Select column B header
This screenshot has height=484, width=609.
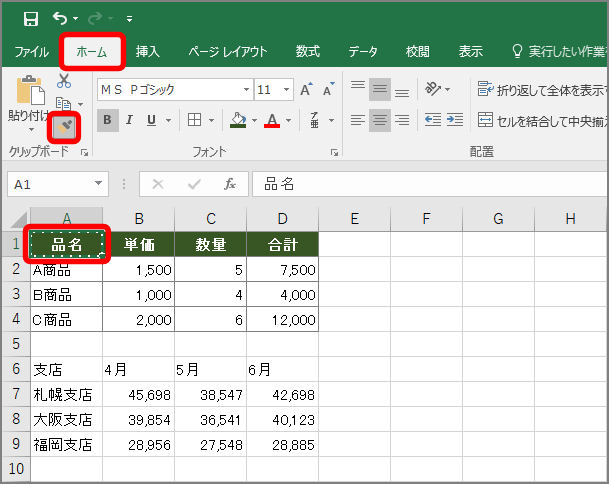click(x=139, y=219)
